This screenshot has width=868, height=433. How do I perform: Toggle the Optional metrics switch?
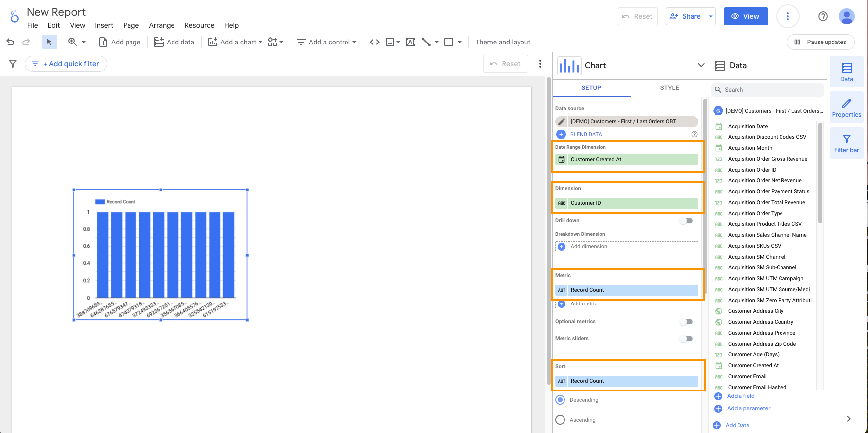(686, 322)
